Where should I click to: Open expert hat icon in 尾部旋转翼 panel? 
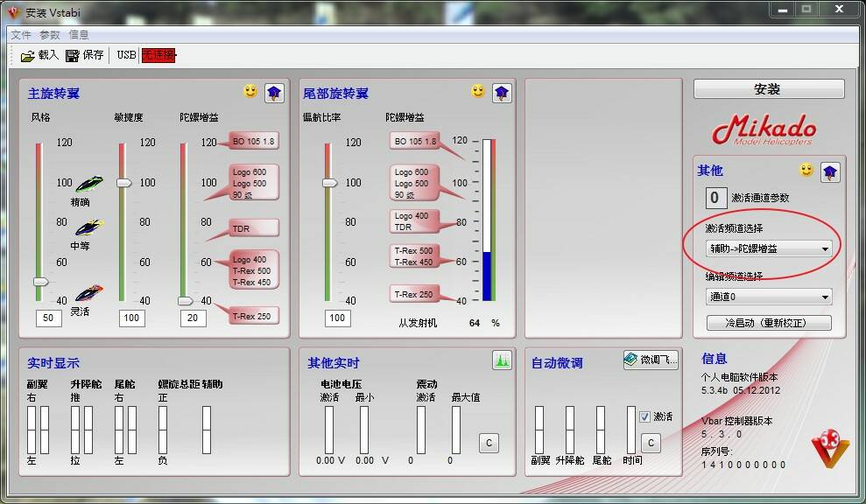point(502,93)
